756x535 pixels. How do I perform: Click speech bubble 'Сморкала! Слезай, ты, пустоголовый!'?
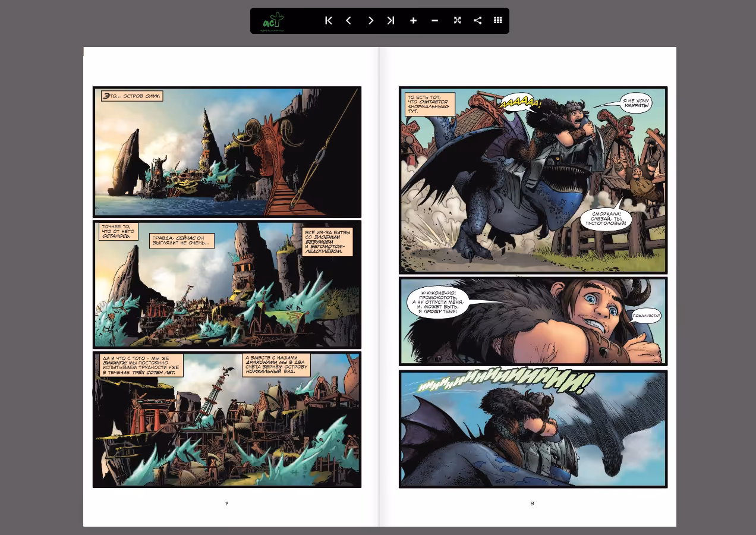pyautogui.click(x=606, y=219)
